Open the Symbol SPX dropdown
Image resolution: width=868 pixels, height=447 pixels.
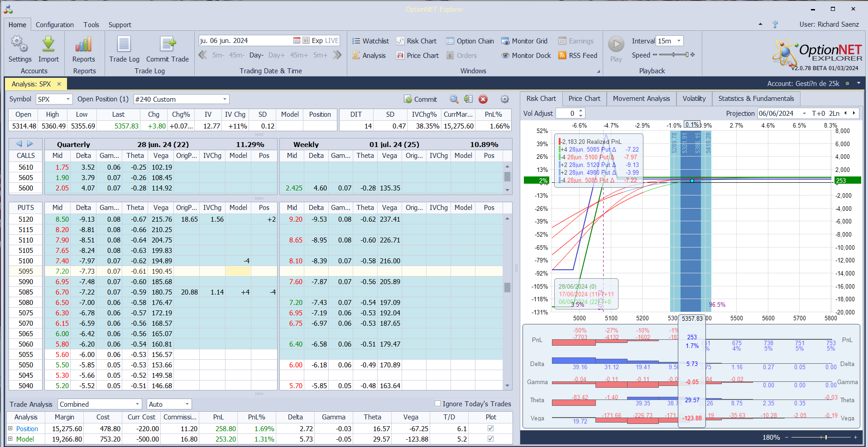coord(68,99)
